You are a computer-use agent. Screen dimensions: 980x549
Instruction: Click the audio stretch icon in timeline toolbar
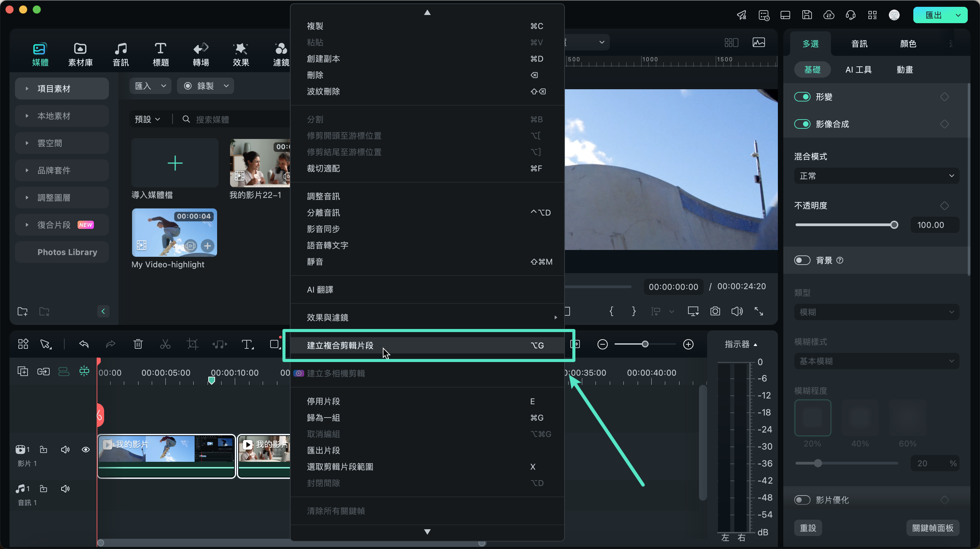pyautogui.click(x=219, y=344)
